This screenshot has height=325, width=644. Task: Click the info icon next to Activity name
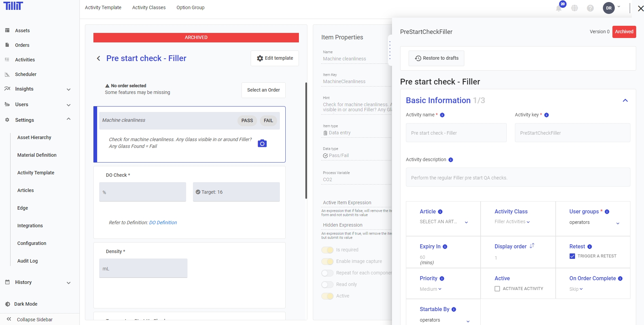click(442, 115)
